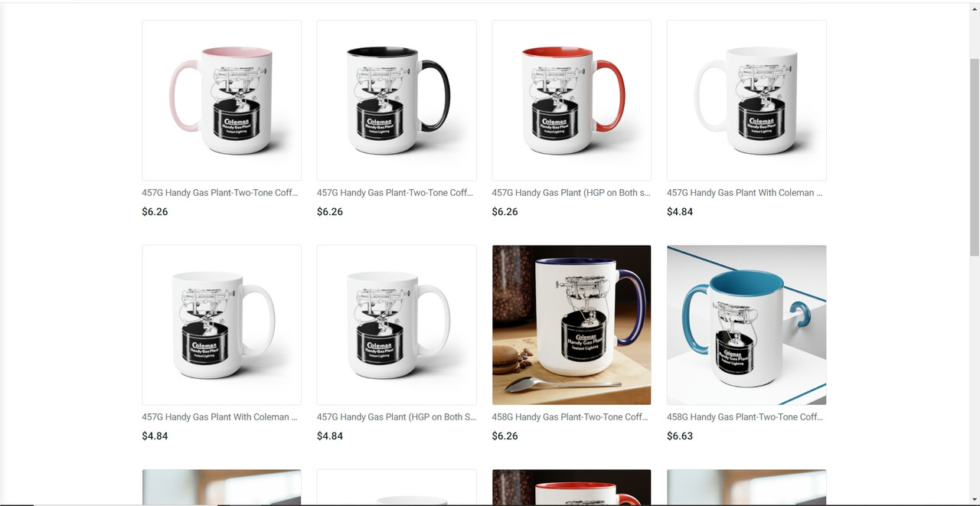Select the partially visible red-rimmed mug image

tap(571, 488)
